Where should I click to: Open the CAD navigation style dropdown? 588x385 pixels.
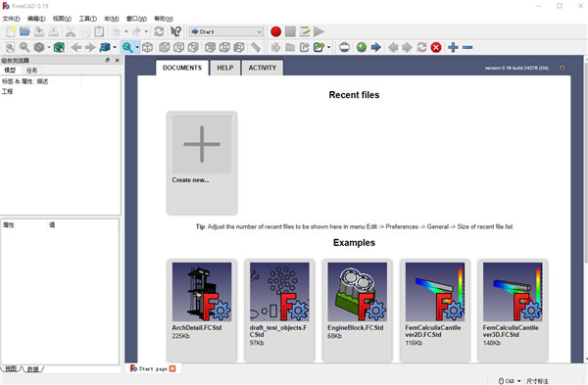pyautogui.click(x=511, y=381)
